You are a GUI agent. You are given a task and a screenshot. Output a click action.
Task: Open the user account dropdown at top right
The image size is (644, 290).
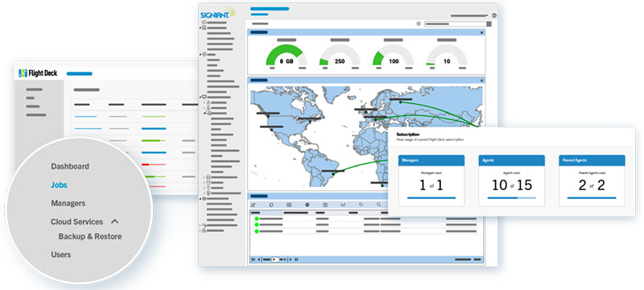pos(469,15)
